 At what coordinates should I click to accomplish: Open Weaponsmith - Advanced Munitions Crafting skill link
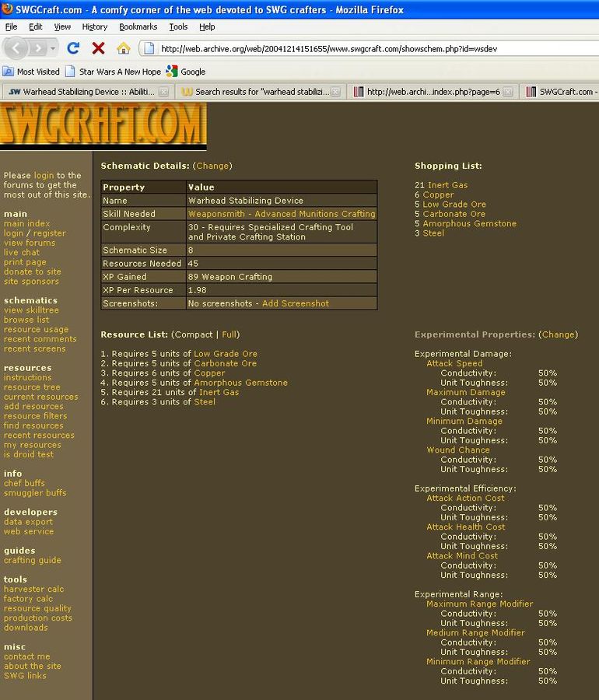coord(281,214)
